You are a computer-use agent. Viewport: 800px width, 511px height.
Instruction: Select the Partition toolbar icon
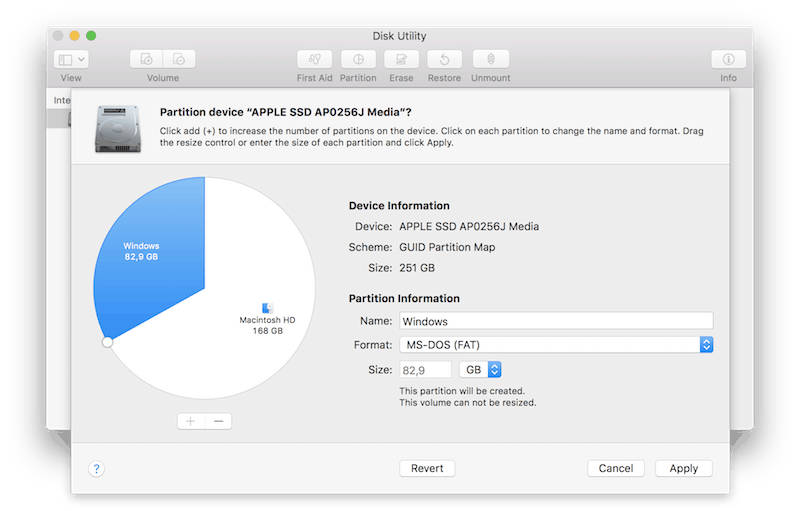(x=358, y=59)
